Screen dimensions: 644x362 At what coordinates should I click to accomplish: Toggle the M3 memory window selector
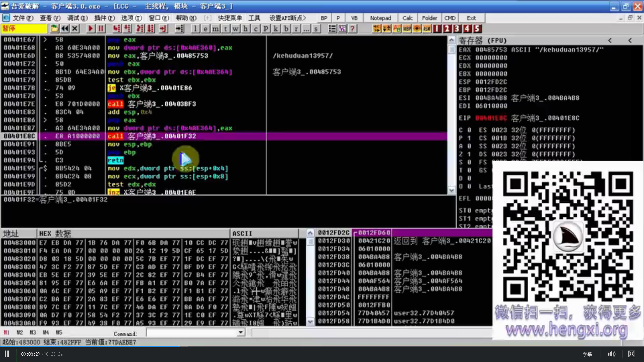pyautogui.click(x=33, y=333)
